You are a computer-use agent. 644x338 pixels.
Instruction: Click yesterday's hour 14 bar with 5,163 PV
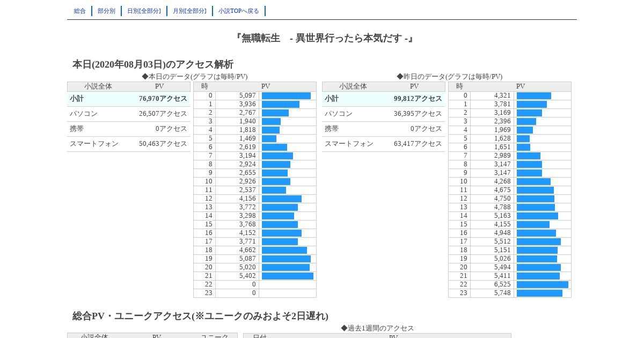(x=537, y=216)
